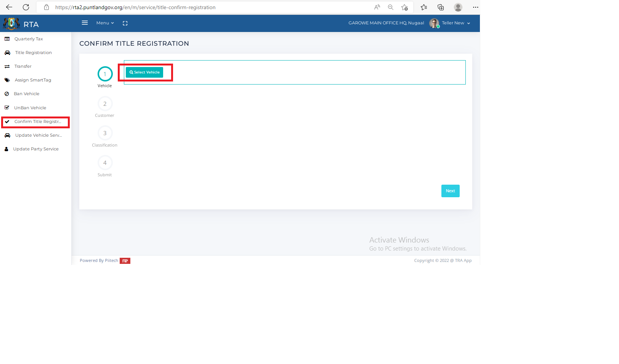Open Update Party Service sidebar item
Screen dimensions: 619x364
pos(35,149)
